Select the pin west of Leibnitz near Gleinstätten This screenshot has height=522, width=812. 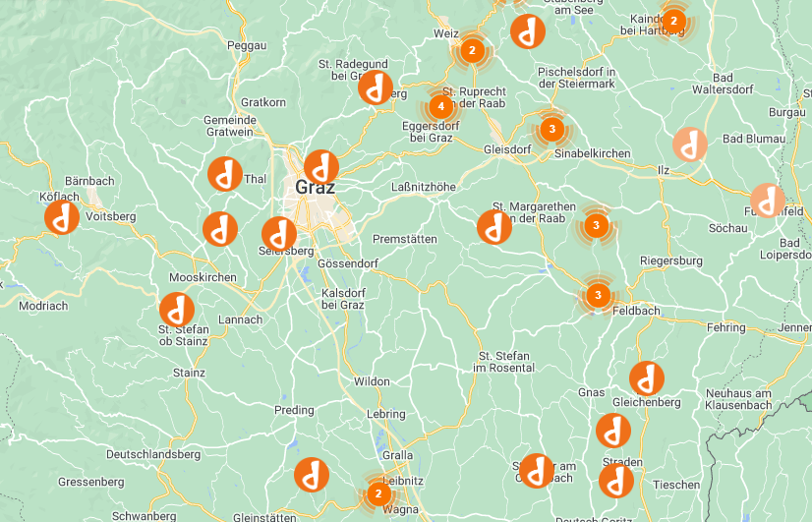312,475
